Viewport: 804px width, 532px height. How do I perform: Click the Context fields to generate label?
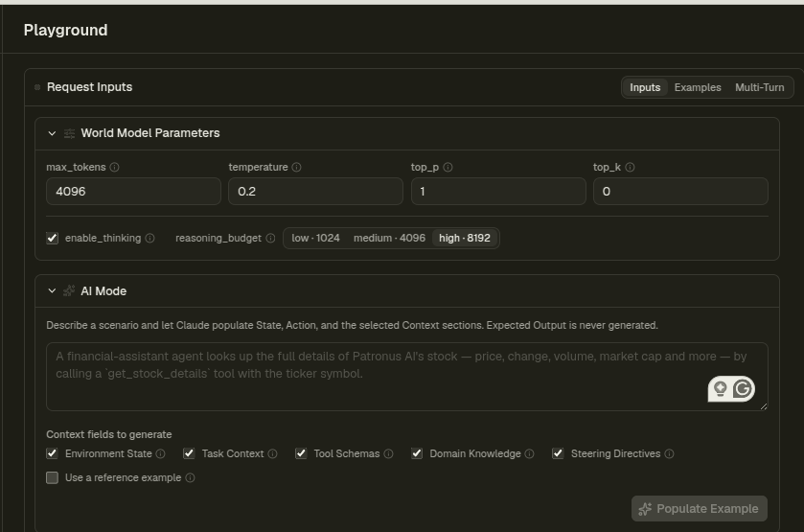pos(108,434)
